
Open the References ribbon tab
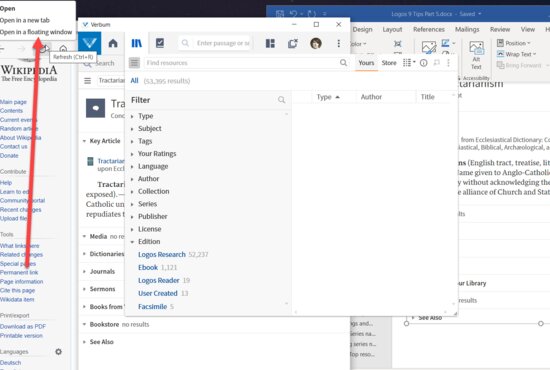click(429, 29)
